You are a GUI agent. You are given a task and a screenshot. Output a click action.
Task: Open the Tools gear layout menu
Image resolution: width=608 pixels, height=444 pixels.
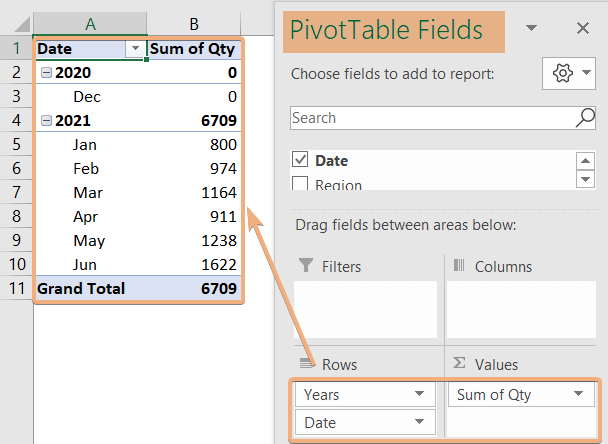[569, 73]
